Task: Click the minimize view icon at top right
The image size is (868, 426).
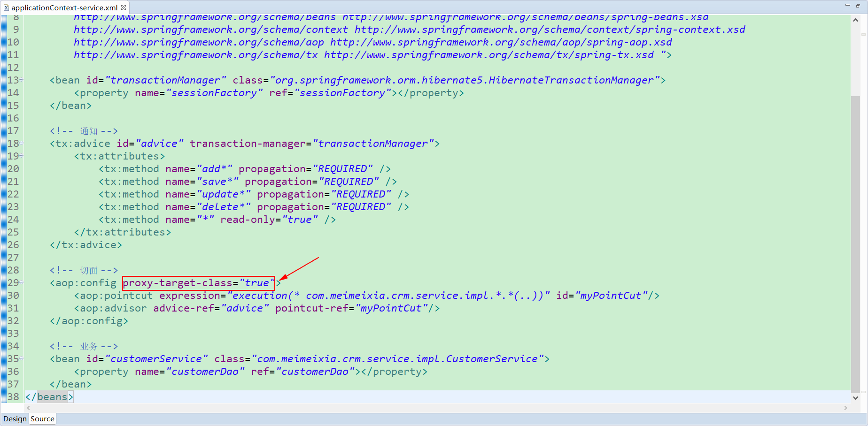Action: pos(848,6)
